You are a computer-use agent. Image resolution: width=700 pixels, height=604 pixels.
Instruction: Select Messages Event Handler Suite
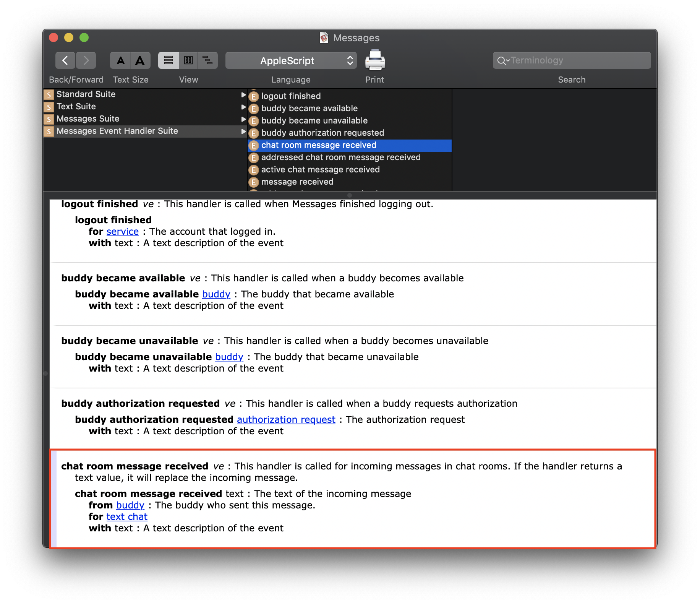pos(117,131)
